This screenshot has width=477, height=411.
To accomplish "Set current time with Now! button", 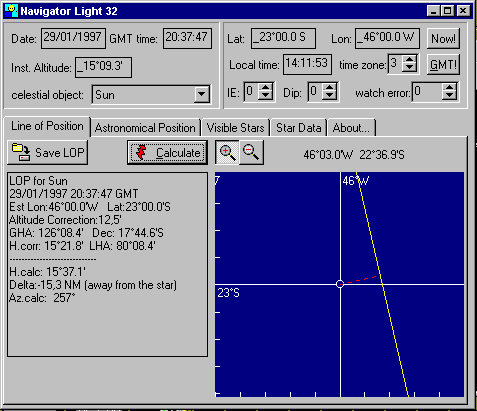I will tap(443, 39).
